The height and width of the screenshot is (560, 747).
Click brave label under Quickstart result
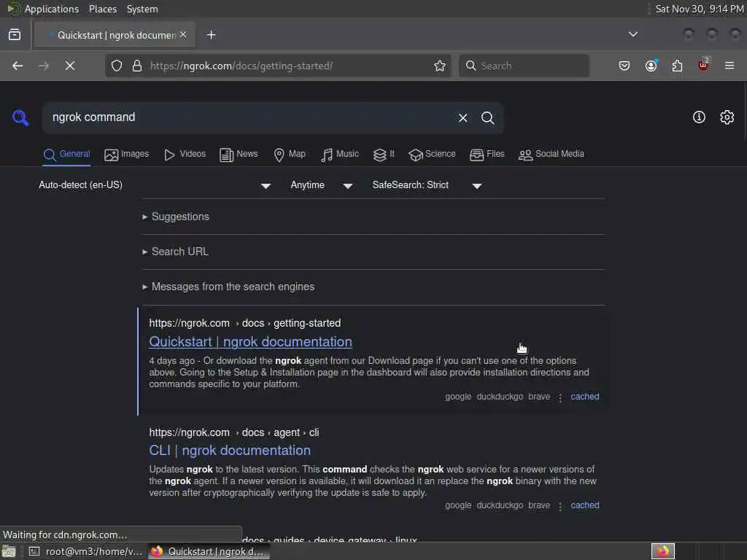(x=539, y=397)
